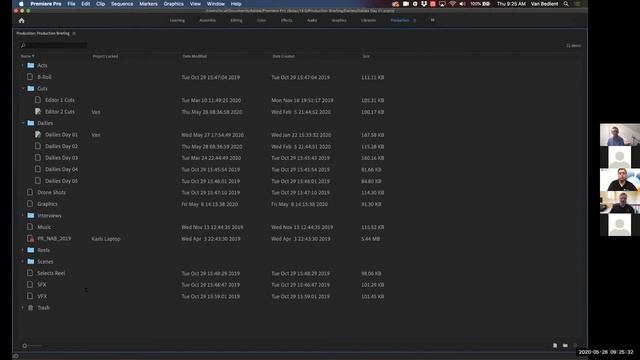
Task: Open the Markers menu
Action: coord(148,4)
